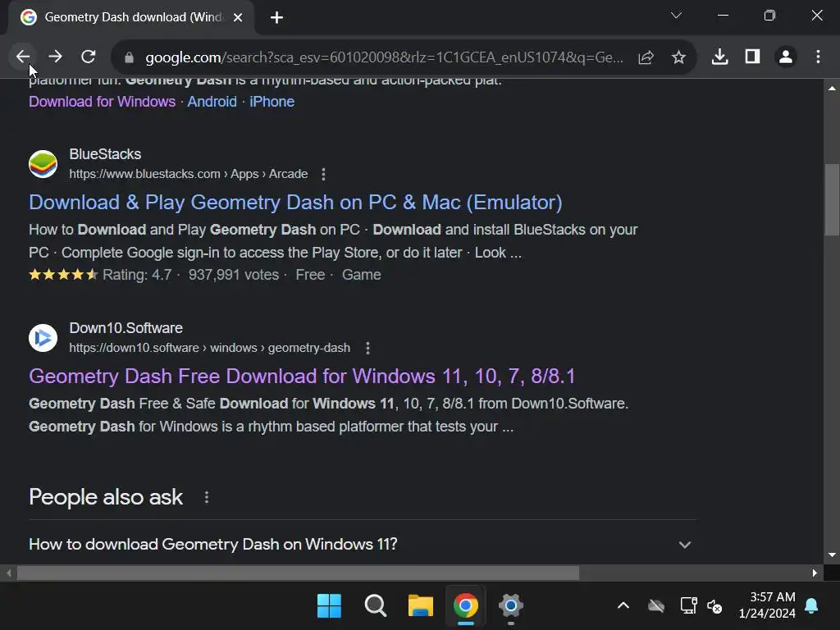Reload the current Google search page

(x=89, y=57)
